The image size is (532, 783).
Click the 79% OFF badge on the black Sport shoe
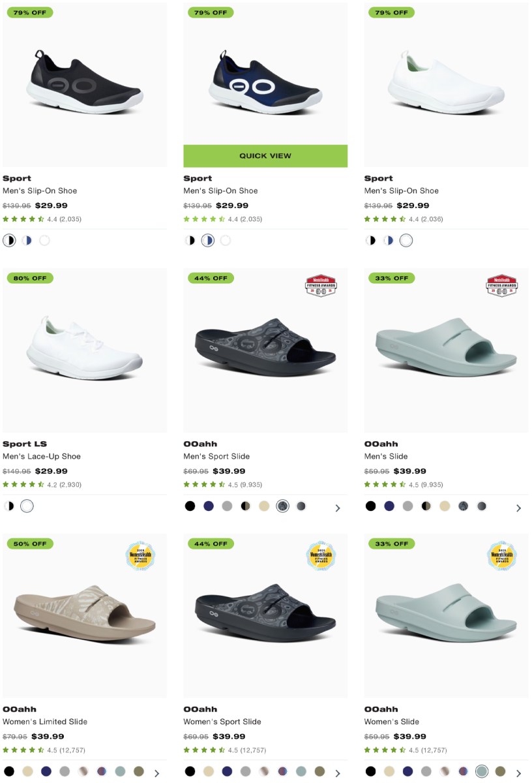(30, 12)
